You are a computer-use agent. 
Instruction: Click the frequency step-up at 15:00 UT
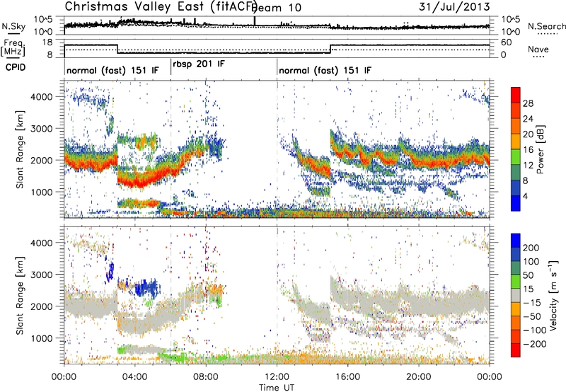click(x=330, y=49)
